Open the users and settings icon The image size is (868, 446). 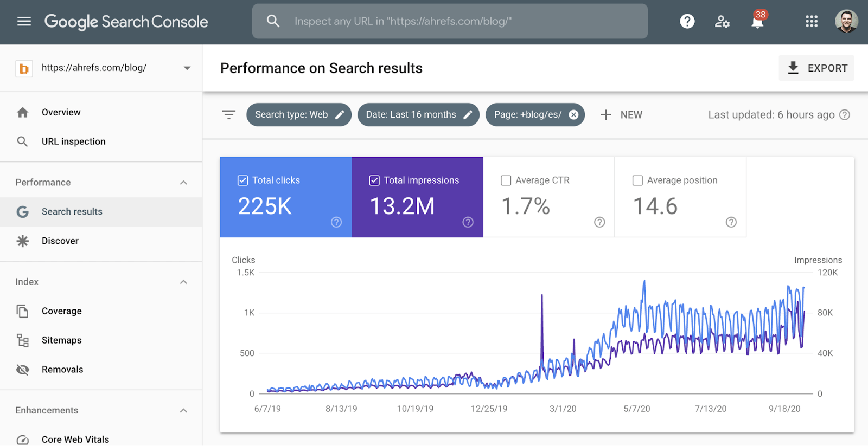click(722, 22)
